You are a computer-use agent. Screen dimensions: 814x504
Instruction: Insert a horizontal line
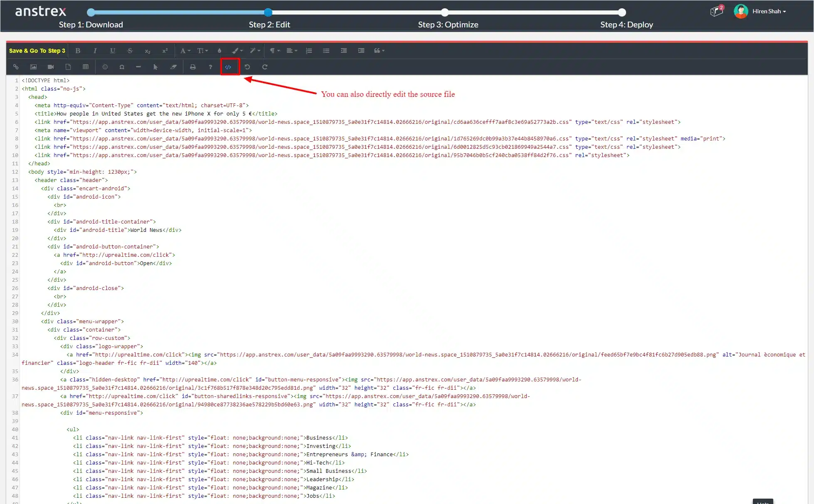138,67
